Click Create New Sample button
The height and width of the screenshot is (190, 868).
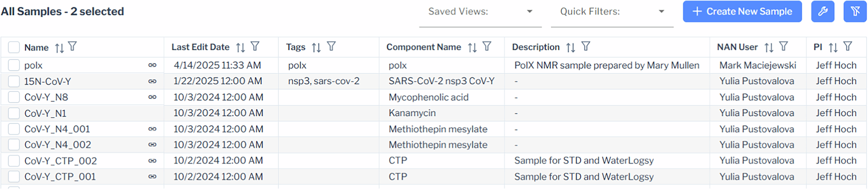click(x=742, y=11)
